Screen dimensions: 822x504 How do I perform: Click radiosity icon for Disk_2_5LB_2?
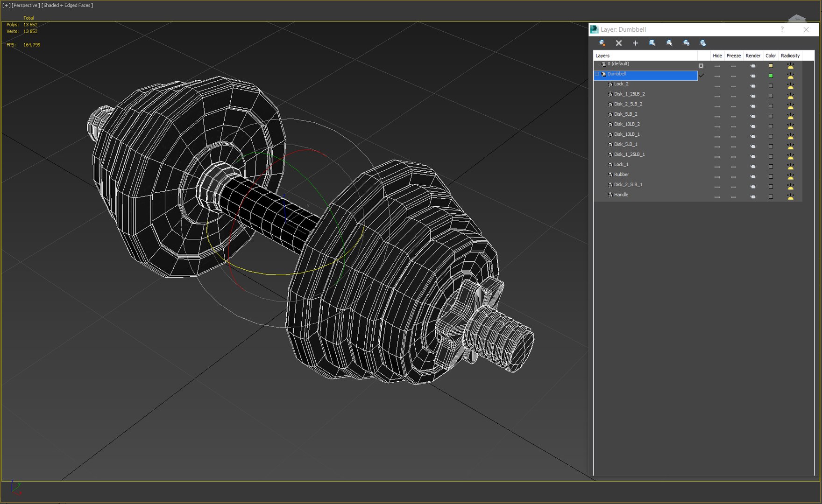point(790,106)
